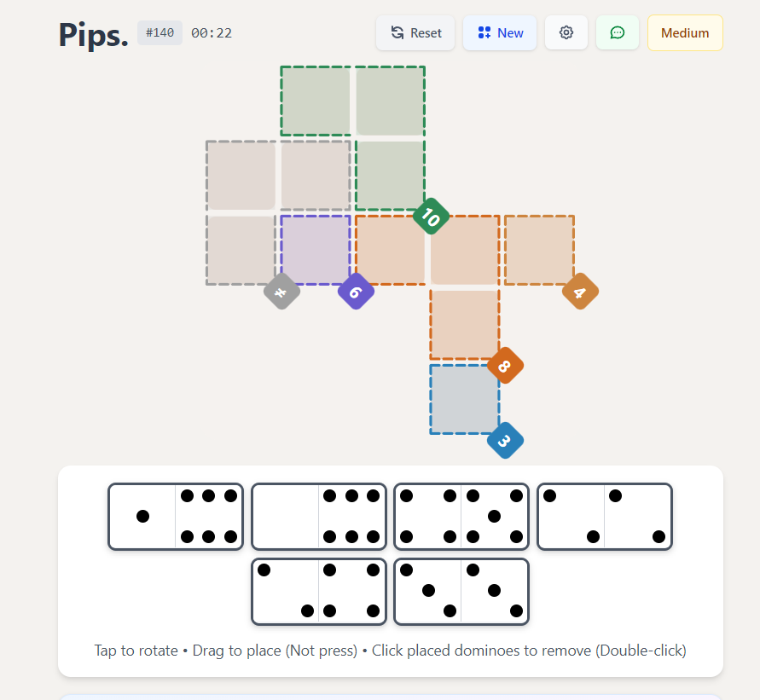The width and height of the screenshot is (760, 700).
Task: Select the 1-6 domino in the tray
Action: [x=176, y=517]
